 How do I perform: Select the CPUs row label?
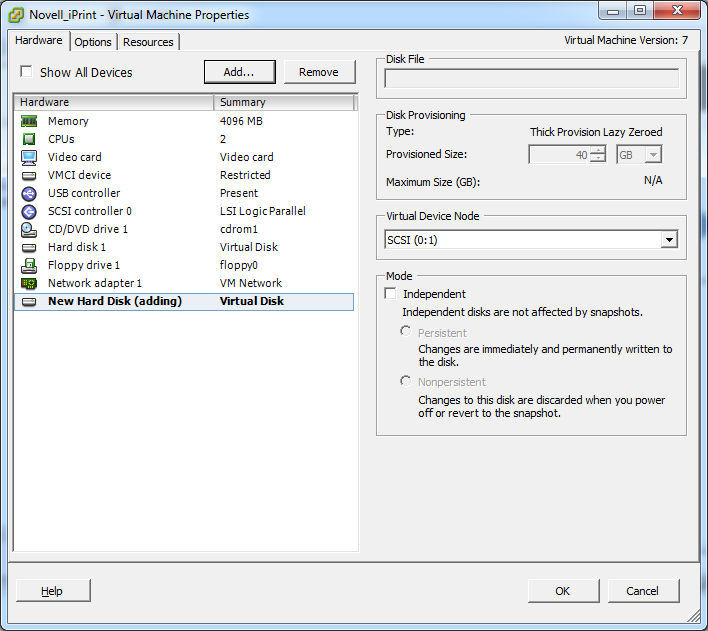pyautogui.click(x=61, y=139)
